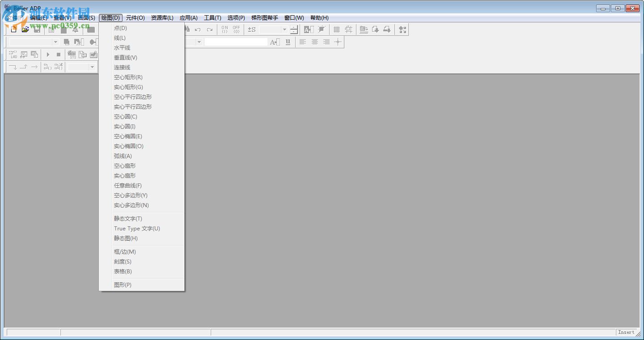Viewport: 644px width, 340px height.
Task: Open the 元件(O) menu
Action: 136,18
